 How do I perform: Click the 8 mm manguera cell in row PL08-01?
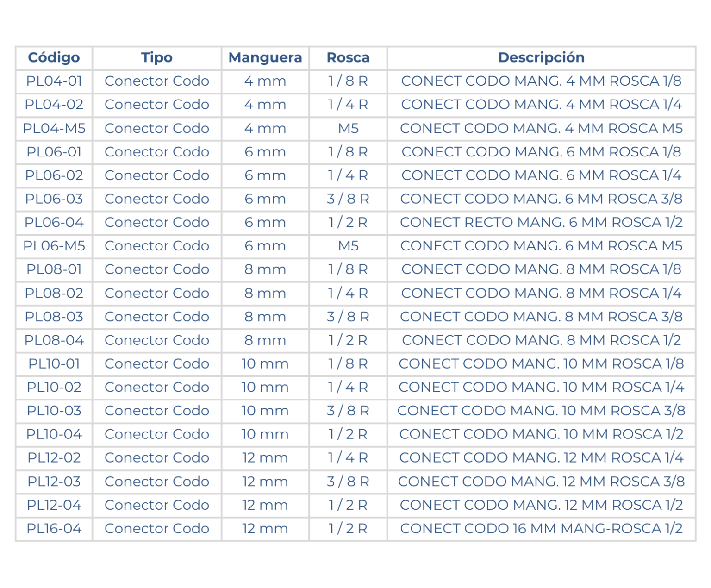(x=265, y=269)
